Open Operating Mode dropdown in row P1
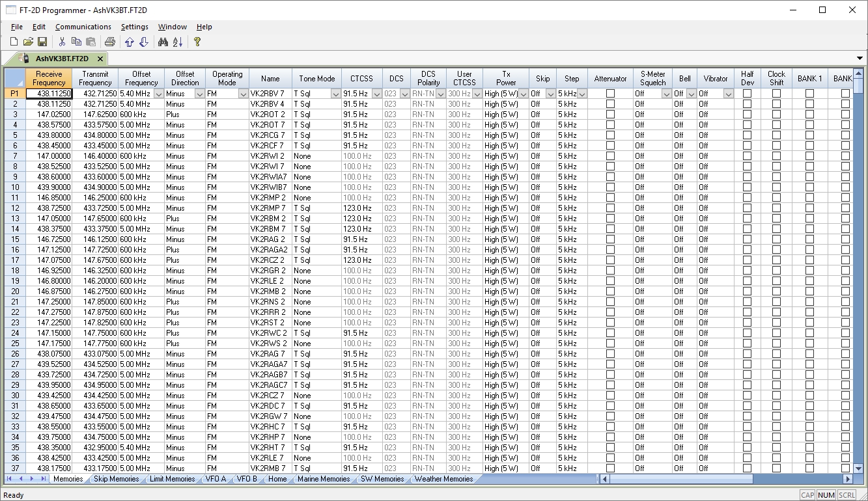The height and width of the screenshot is (501, 868). (x=244, y=94)
